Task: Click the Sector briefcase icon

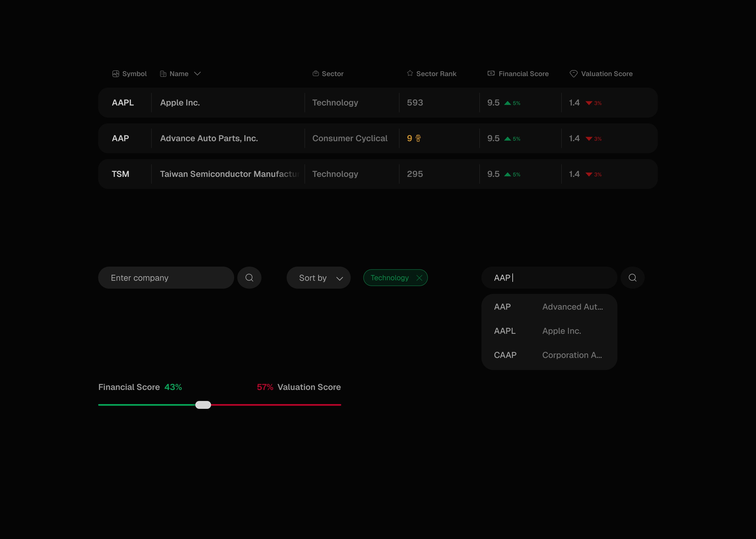Action: (316, 73)
